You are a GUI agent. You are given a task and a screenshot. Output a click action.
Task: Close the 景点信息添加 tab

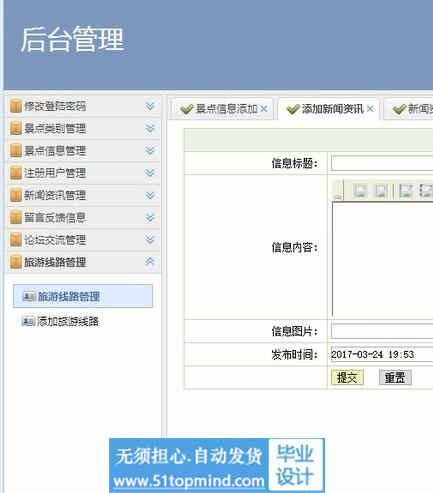pyautogui.click(x=264, y=109)
